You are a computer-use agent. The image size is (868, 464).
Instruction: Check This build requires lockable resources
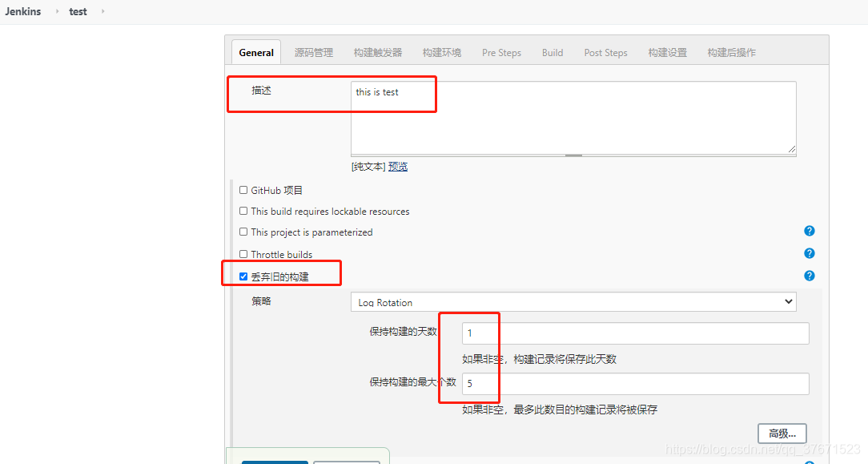243,211
